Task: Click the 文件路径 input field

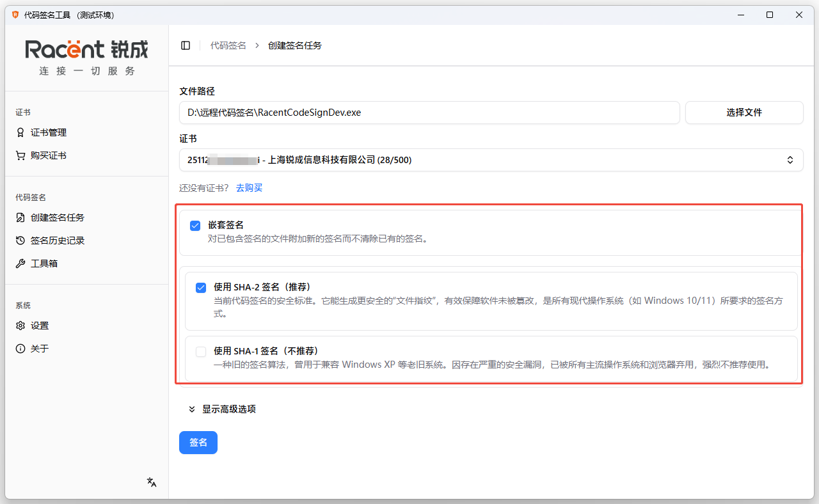Action: [x=429, y=113]
